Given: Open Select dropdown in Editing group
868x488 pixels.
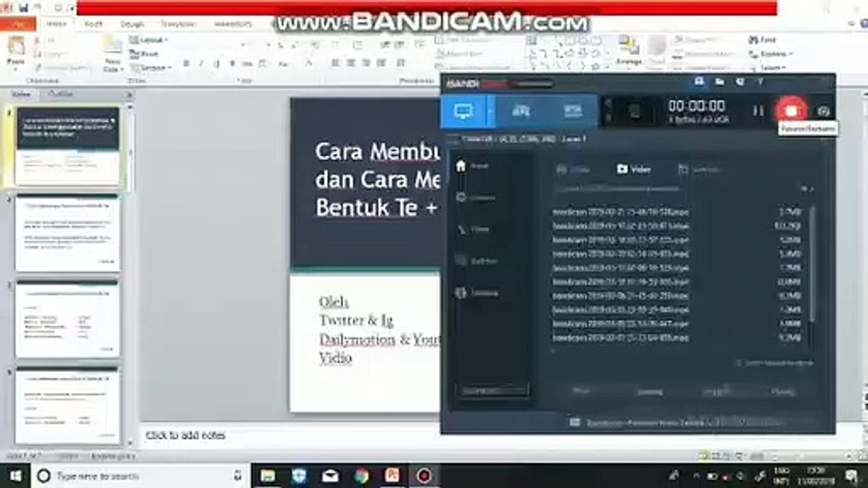Looking at the screenshot, I should (767, 68).
